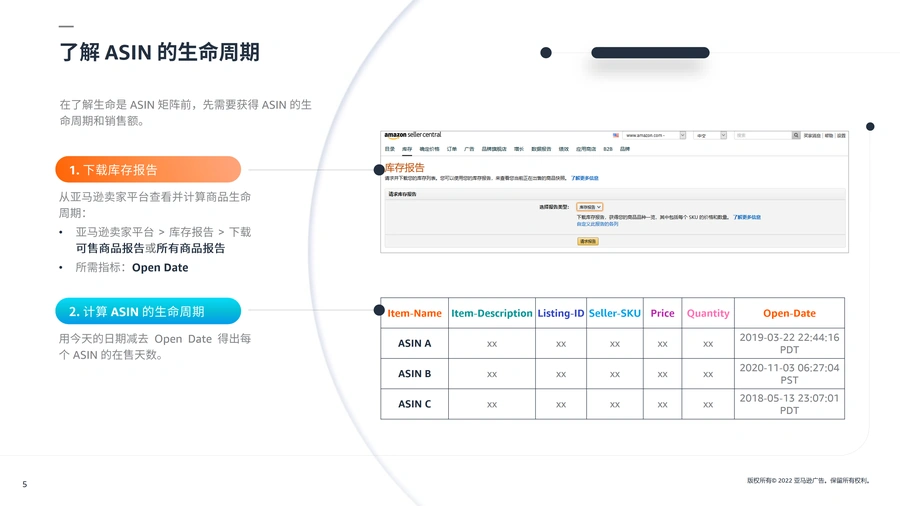Click the slide page number 5
The height and width of the screenshot is (506, 900).
pos(25,484)
